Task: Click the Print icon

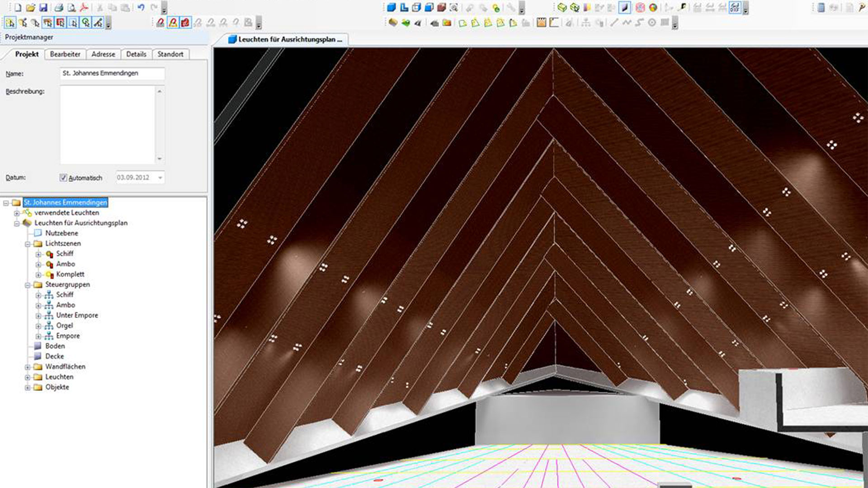Action: [x=59, y=8]
